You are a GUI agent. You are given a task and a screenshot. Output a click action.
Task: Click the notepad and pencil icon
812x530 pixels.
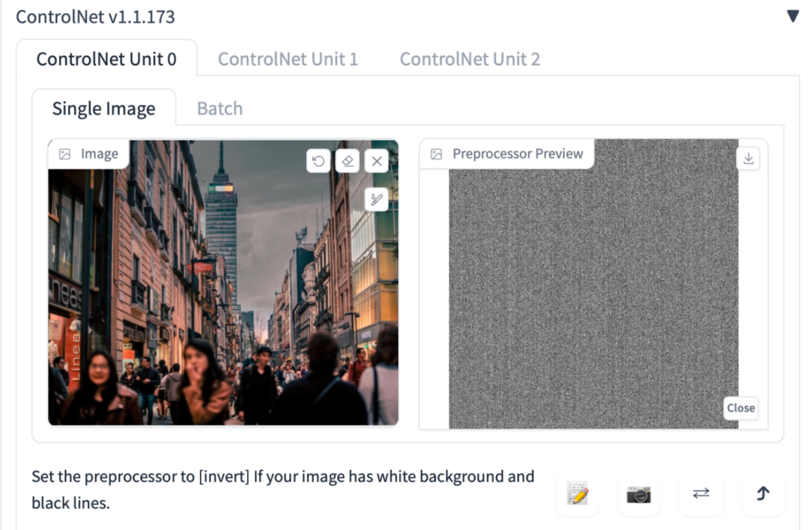click(577, 493)
